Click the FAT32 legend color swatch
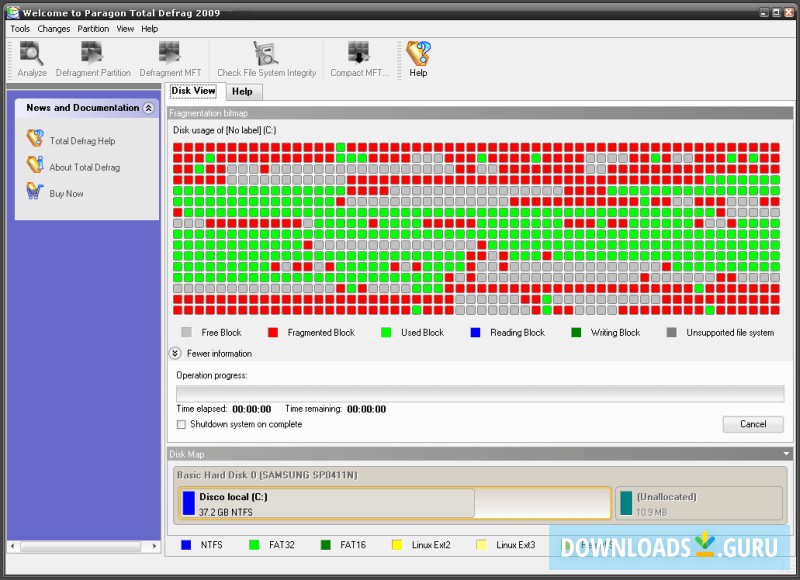This screenshot has height=580, width=800. point(254,545)
